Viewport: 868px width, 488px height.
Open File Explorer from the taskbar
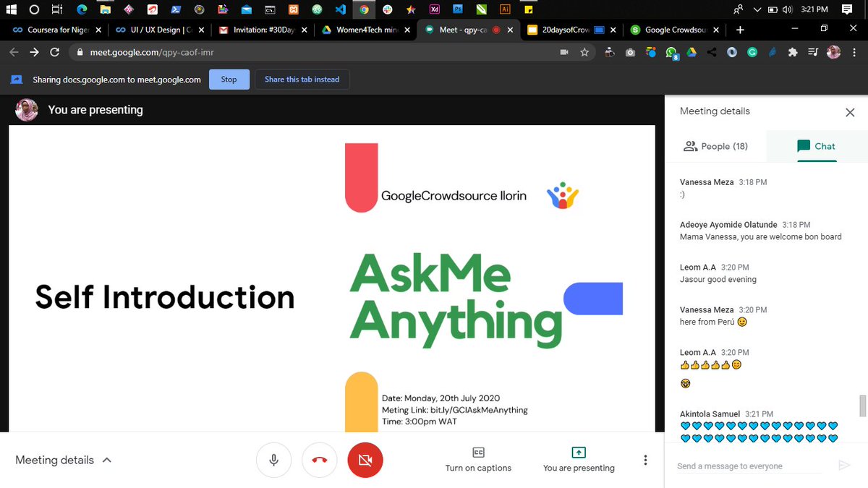point(105,9)
